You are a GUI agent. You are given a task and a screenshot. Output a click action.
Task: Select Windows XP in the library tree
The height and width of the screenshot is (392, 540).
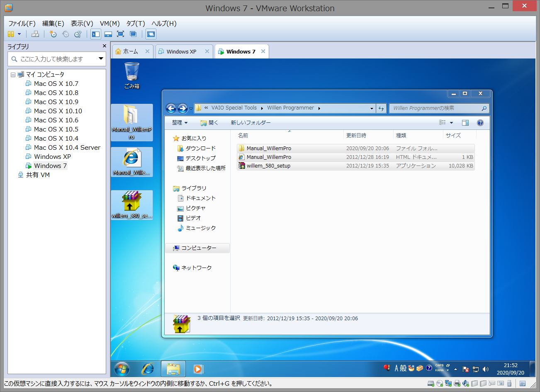(52, 156)
